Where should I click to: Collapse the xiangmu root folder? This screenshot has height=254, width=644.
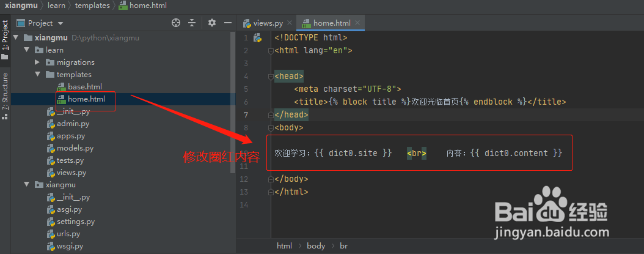click(x=16, y=38)
